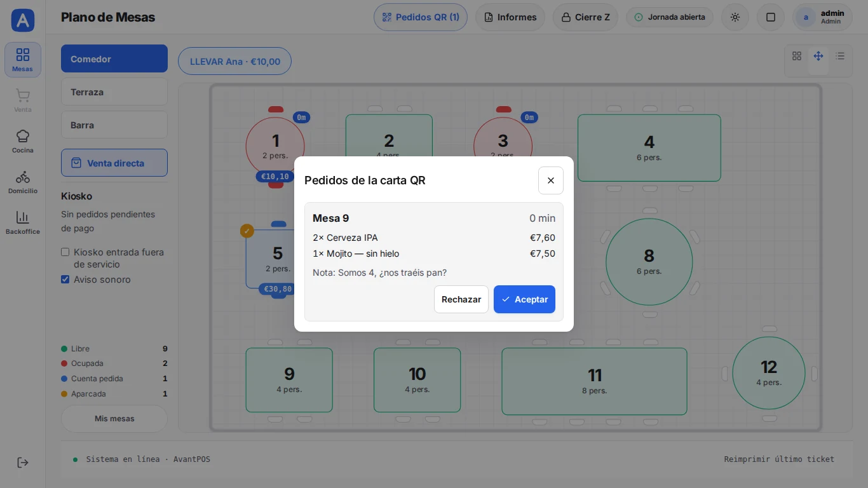Toggle Kiosko entrada fuera de servicio
Viewport: 868px width, 488px height.
click(x=65, y=252)
